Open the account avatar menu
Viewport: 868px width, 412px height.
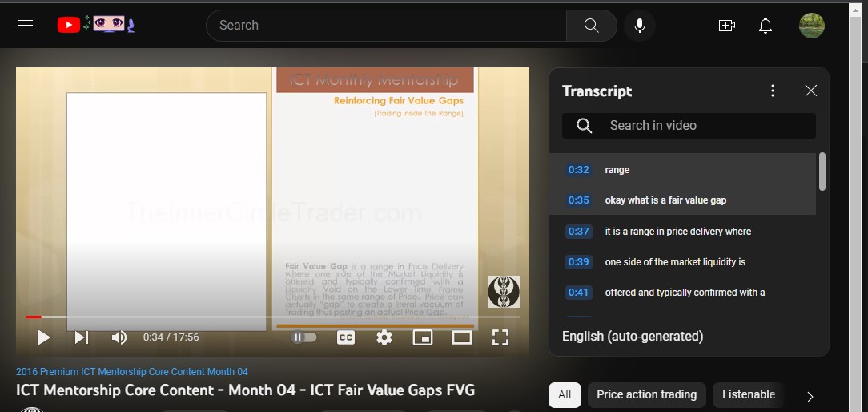tap(811, 26)
